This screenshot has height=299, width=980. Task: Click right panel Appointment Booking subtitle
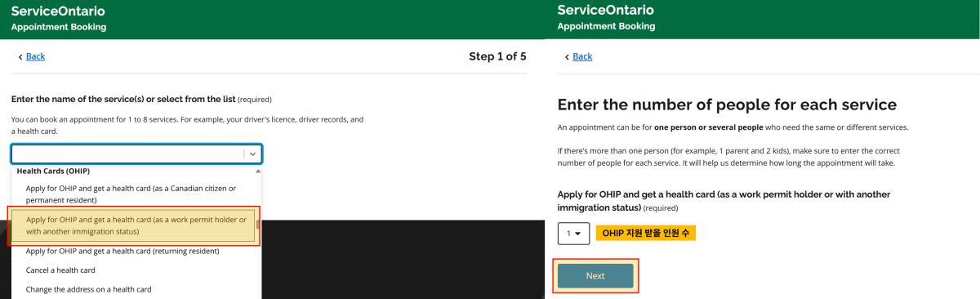click(x=605, y=26)
